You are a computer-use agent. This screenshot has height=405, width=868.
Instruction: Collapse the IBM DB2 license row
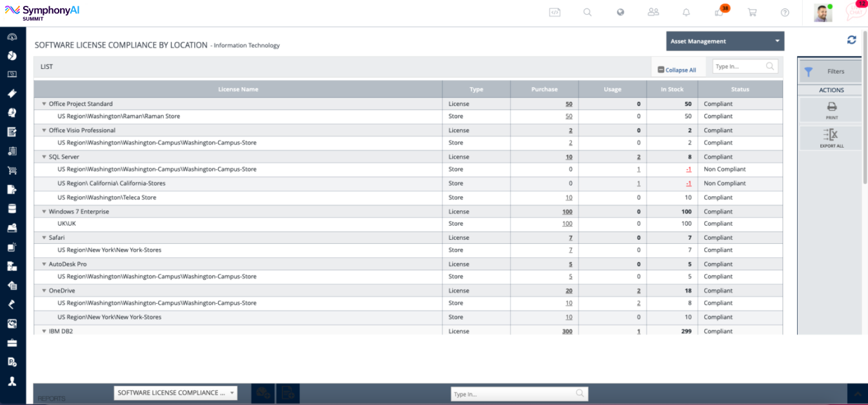pos(44,331)
